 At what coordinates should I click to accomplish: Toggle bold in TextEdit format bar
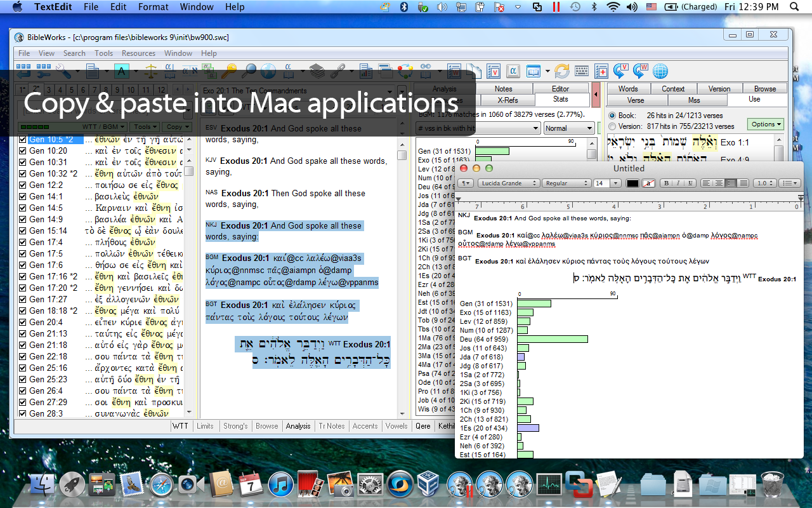(666, 183)
